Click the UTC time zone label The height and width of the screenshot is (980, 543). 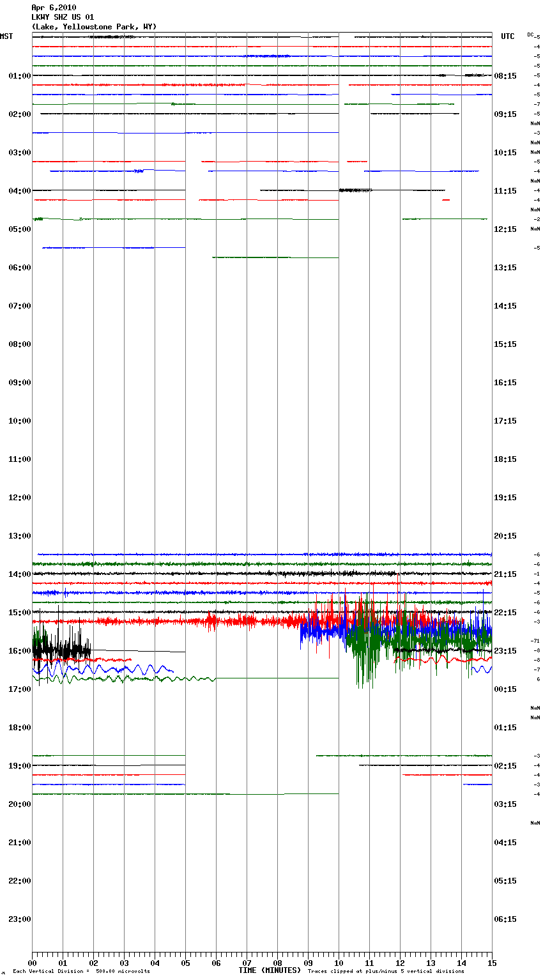pos(508,36)
